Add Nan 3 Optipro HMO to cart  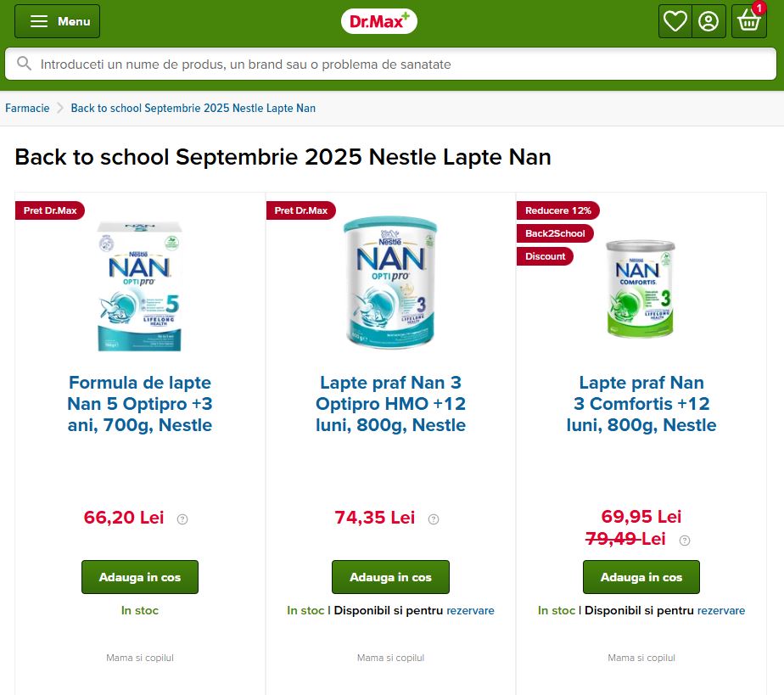pos(390,577)
